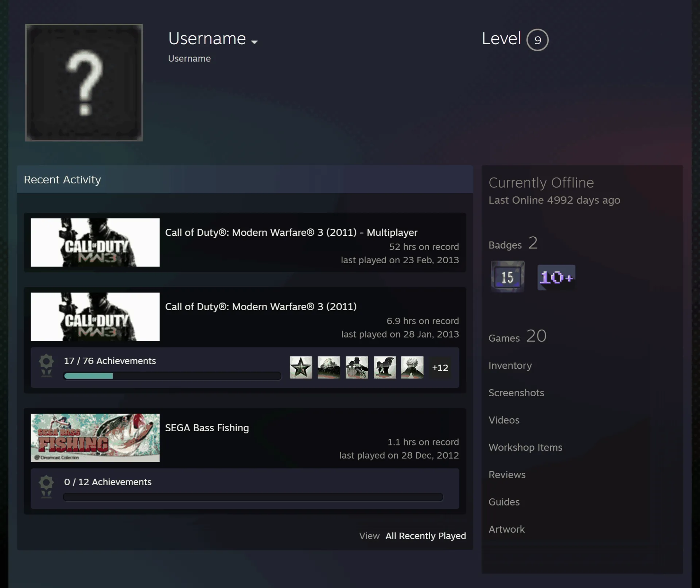The height and width of the screenshot is (588, 700).
Task: Click the 17/76 achievements progress bar
Action: point(172,376)
